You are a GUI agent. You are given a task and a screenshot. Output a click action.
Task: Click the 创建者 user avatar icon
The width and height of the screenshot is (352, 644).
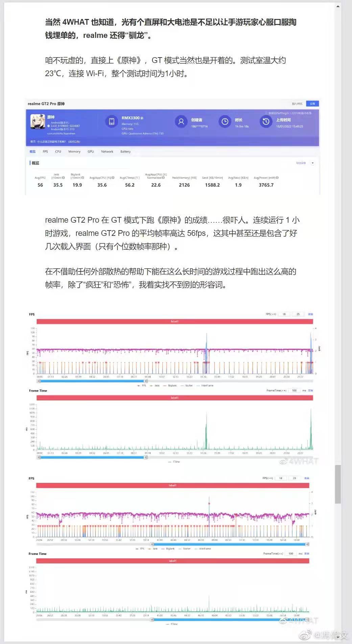click(181, 121)
